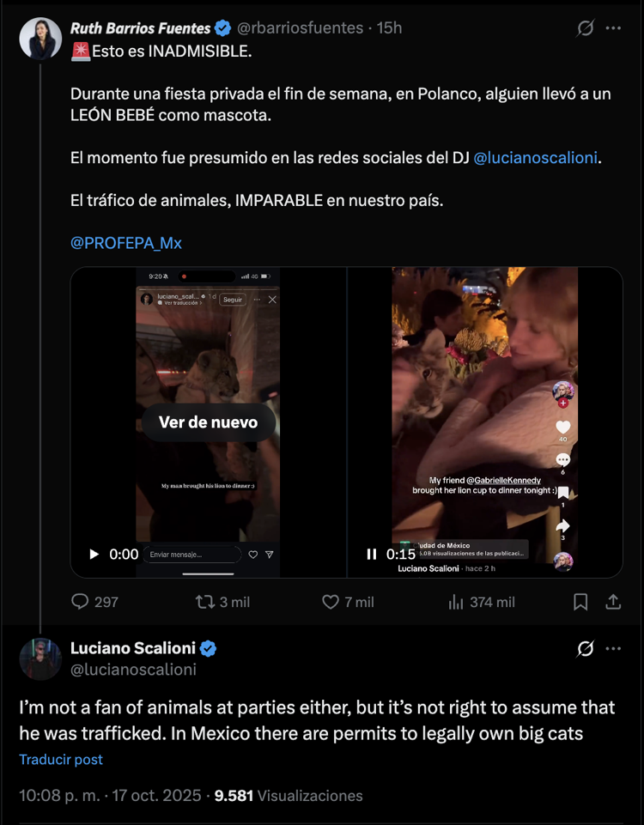Screen dimensions: 644x825
Task: Pause the right video at 0:15
Action: 372,555
